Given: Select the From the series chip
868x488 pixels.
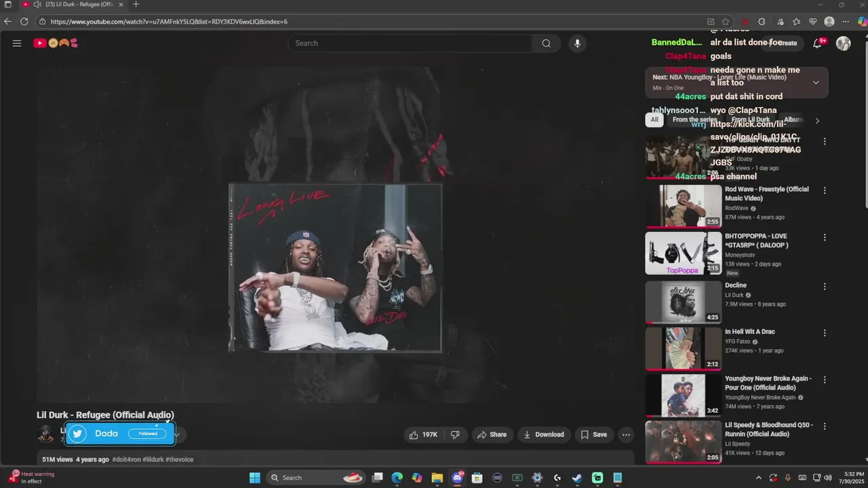Looking at the screenshot, I should click(x=694, y=120).
